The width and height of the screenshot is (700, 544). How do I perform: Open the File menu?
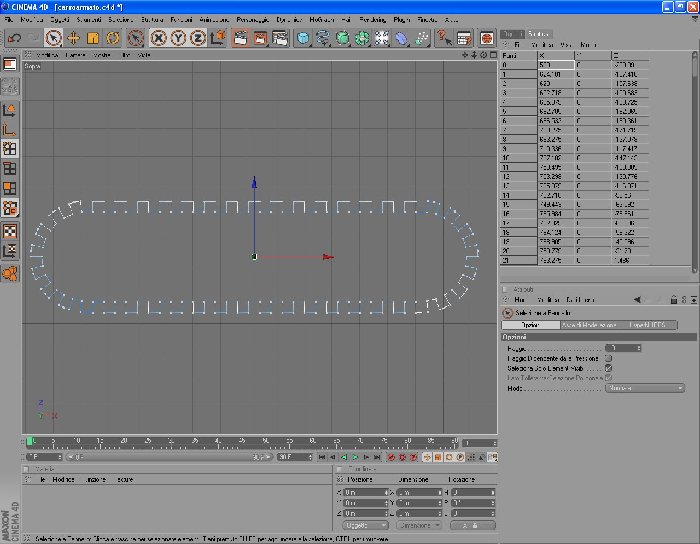tap(9, 20)
